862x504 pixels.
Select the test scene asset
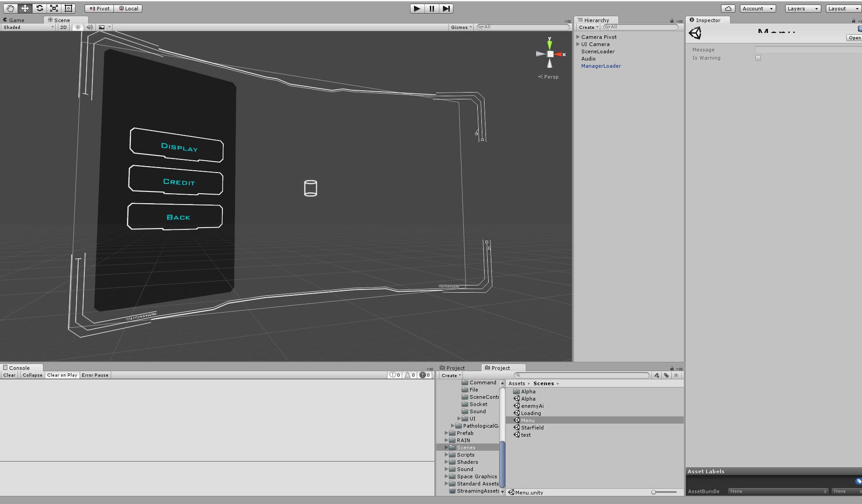coord(594,435)
